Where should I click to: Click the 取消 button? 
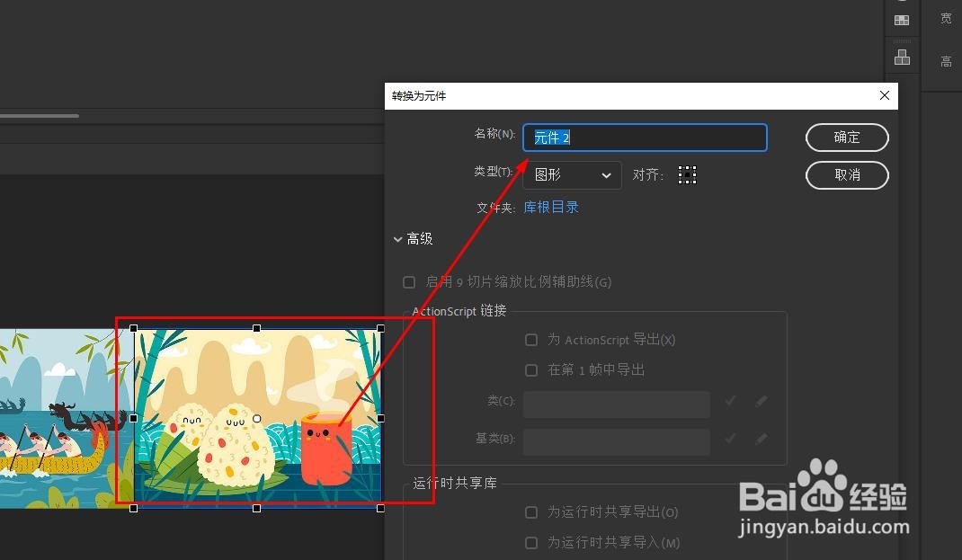coord(847,175)
